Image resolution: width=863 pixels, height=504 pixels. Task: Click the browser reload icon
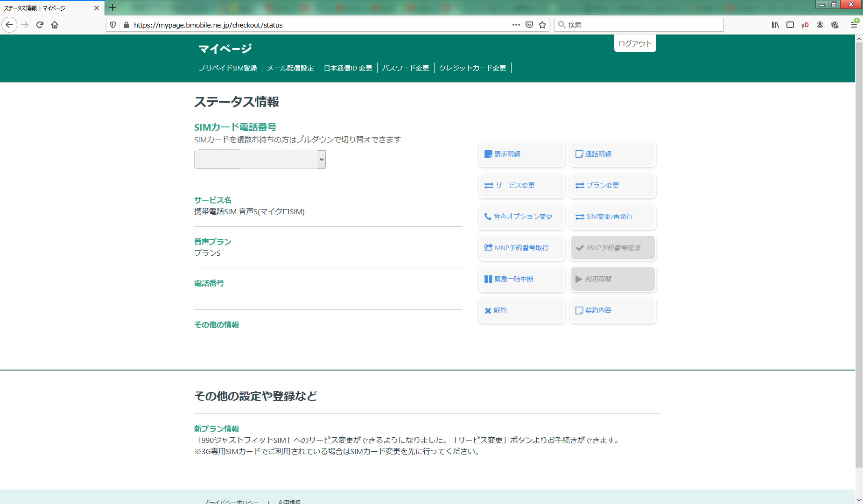tap(40, 25)
